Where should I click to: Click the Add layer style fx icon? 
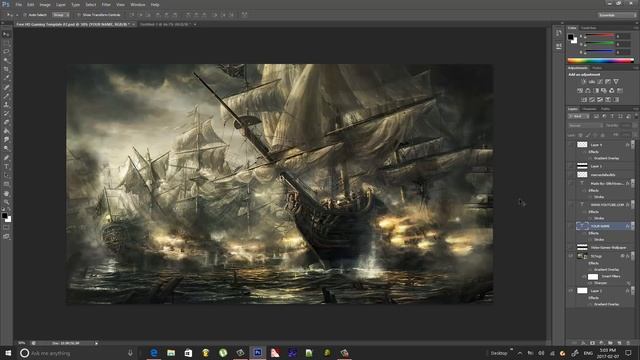pos(583,343)
